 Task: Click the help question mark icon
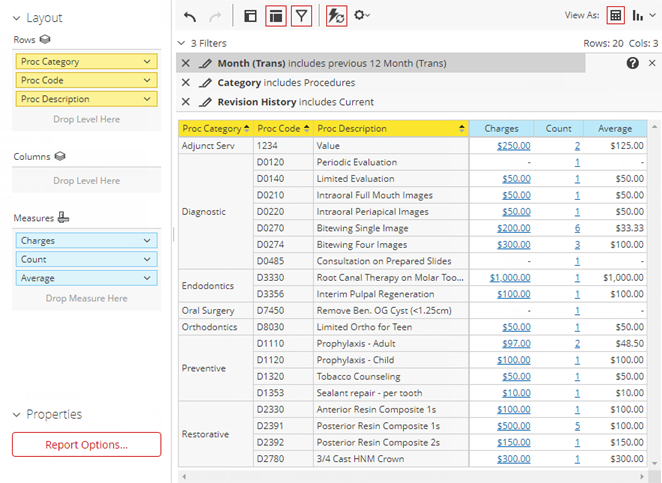[632, 63]
